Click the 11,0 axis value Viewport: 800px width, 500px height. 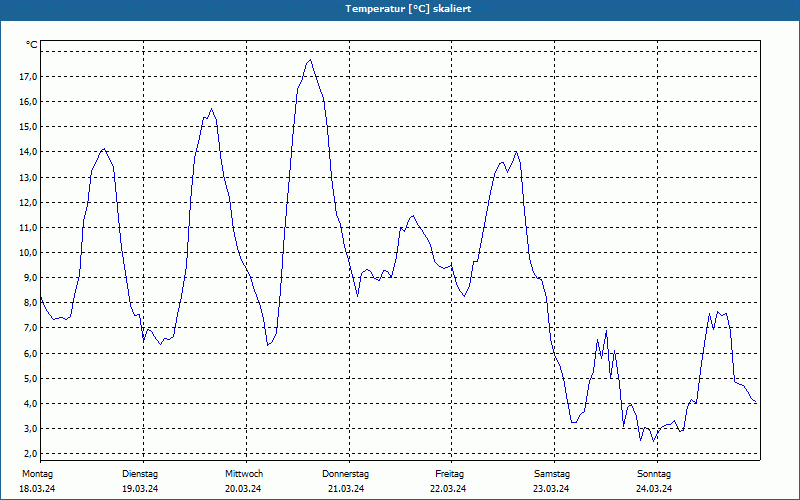pyautogui.click(x=28, y=228)
